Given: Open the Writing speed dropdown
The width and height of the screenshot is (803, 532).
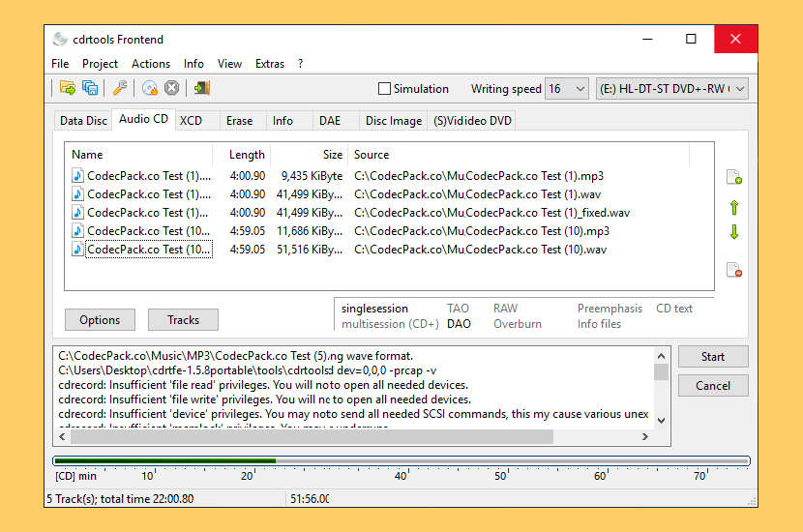Looking at the screenshot, I should [567, 89].
